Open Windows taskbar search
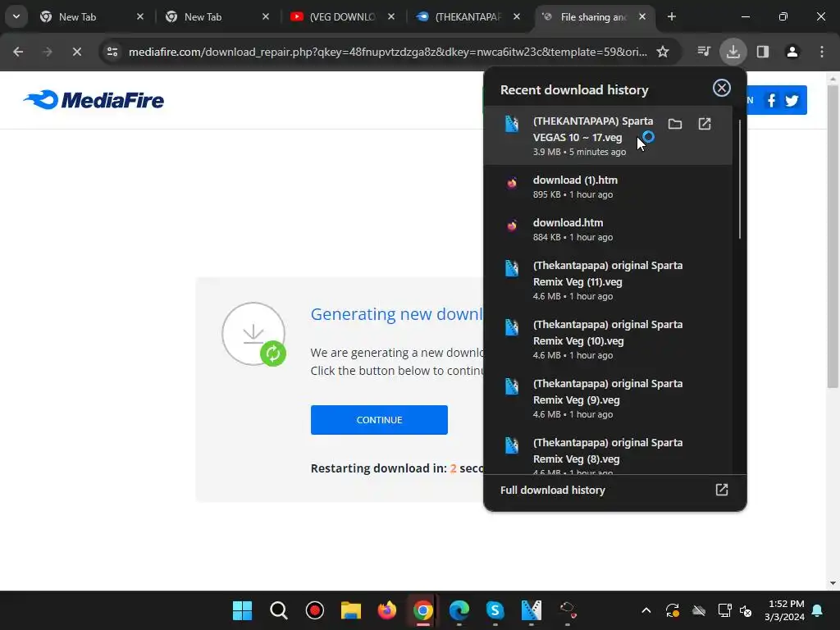This screenshot has width=840, height=630. (279, 610)
